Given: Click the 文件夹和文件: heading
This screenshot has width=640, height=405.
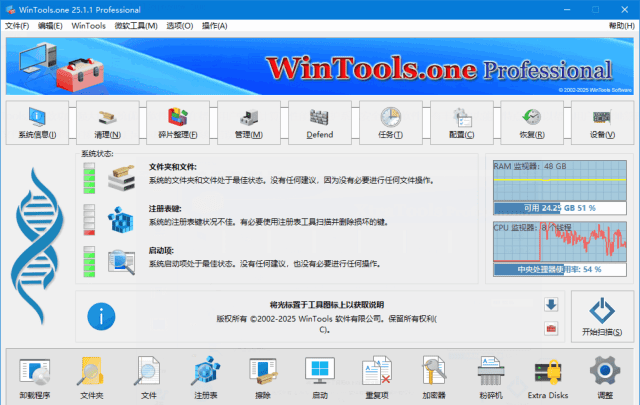Looking at the screenshot, I should tap(173, 167).
